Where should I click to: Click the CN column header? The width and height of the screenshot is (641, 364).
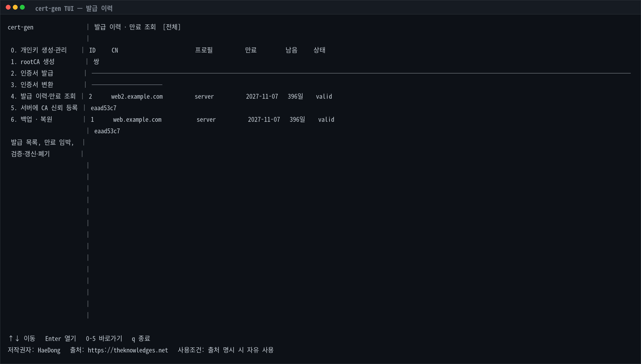tap(115, 50)
